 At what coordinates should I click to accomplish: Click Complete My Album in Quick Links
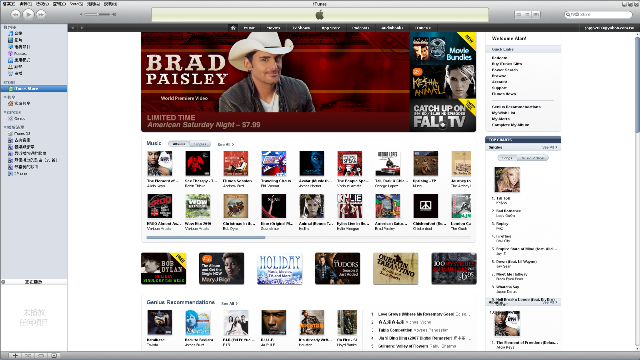(x=510, y=125)
